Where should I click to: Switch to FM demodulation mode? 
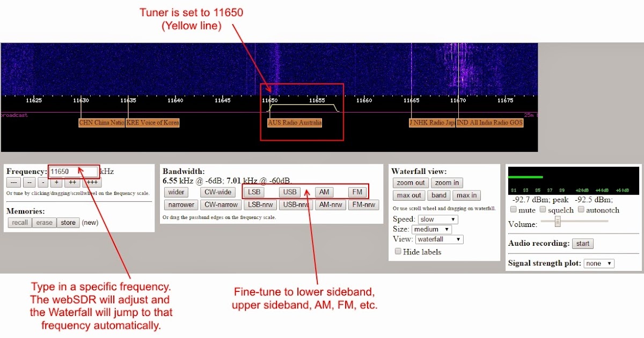(x=357, y=192)
